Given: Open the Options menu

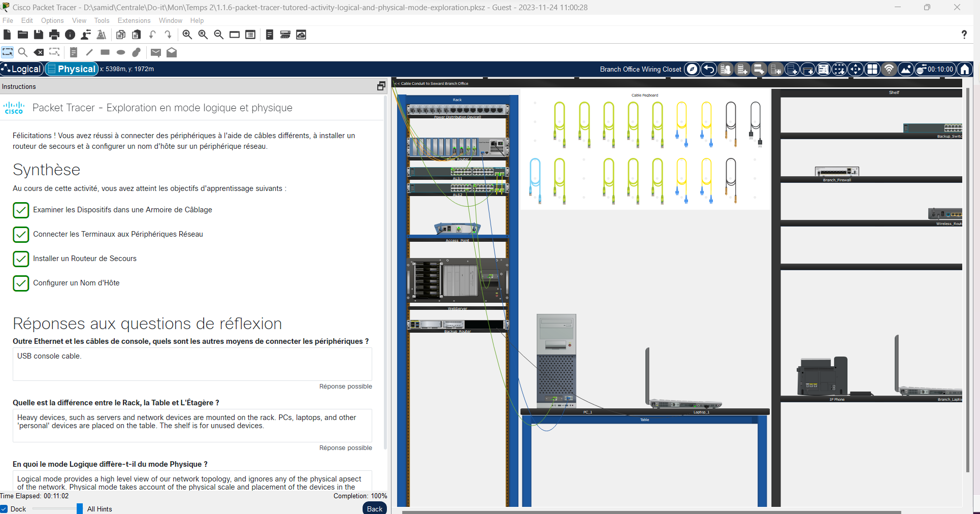Looking at the screenshot, I should (52, 20).
